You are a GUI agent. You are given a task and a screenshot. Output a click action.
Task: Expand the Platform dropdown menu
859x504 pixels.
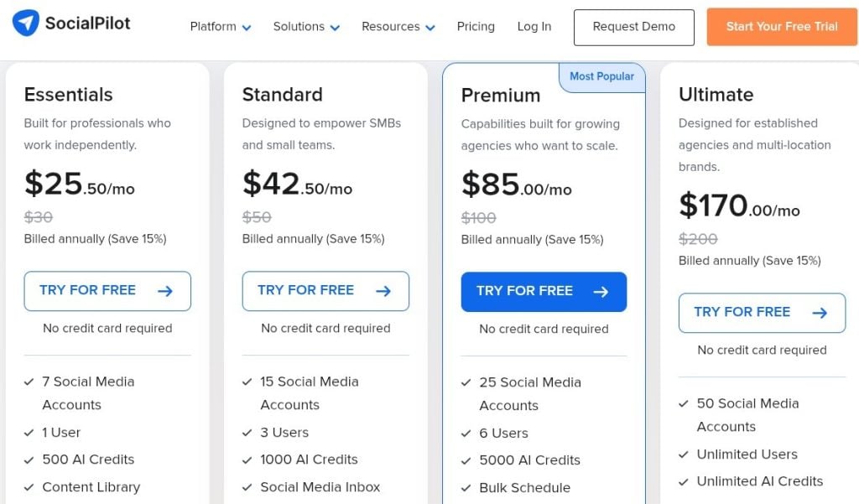[x=221, y=27]
